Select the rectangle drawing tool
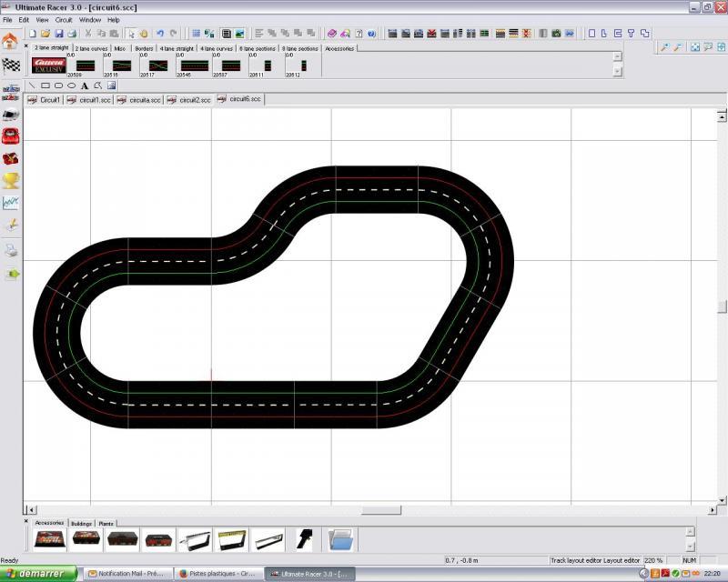 click(x=45, y=86)
